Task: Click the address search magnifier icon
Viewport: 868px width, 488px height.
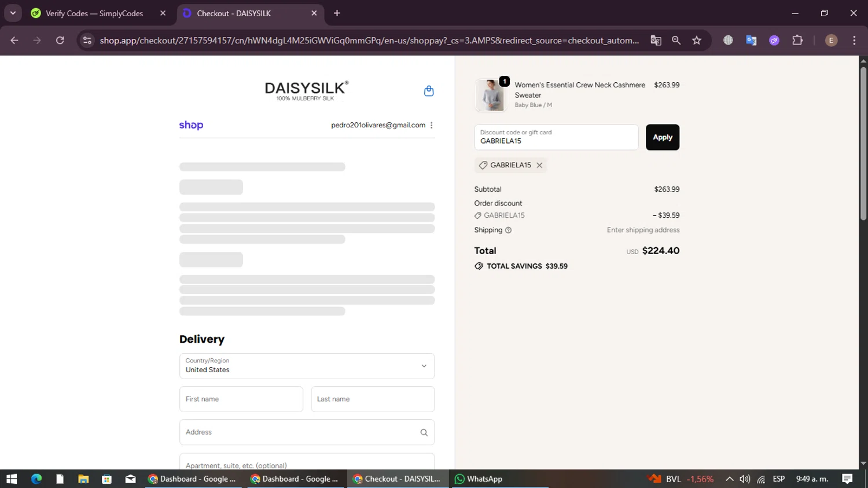Action: (x=424, y=432)
